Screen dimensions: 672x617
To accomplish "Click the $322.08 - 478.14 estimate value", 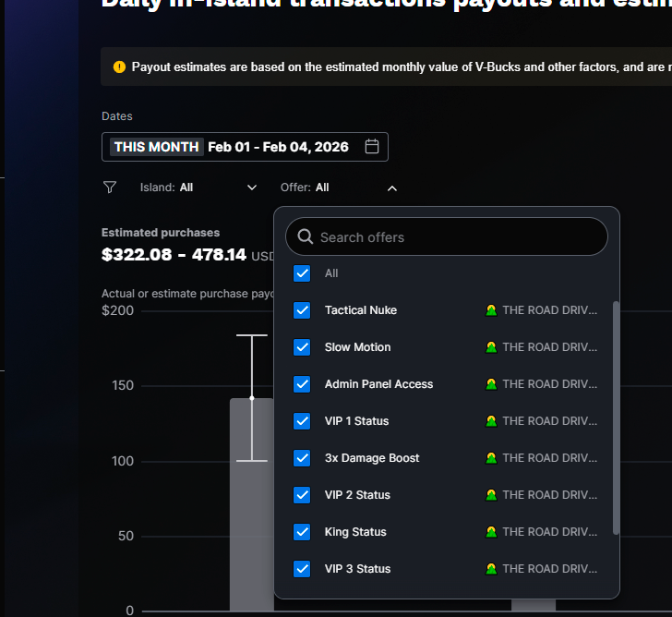I will pos(174,255).
